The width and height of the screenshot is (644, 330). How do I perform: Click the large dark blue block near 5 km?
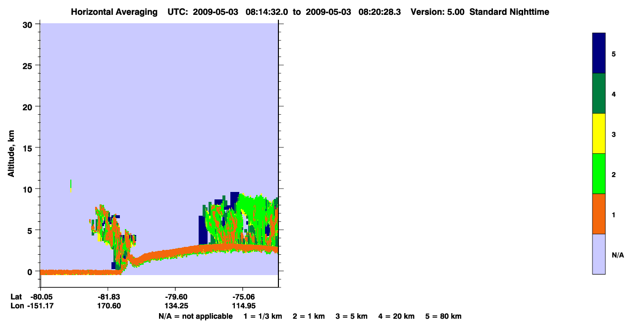203,230
